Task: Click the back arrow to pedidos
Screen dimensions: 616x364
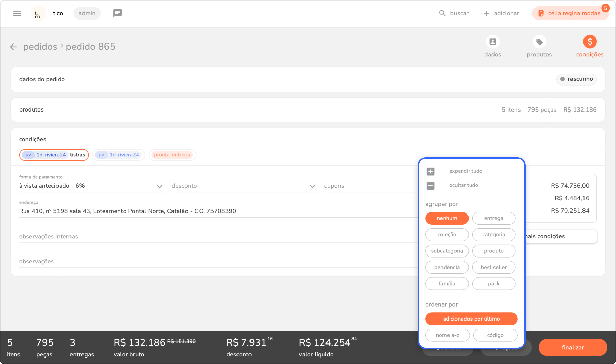Action: [x=13, y=47]
